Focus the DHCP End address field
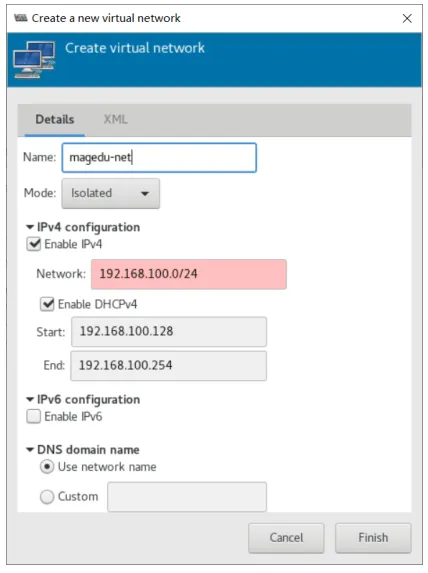Image resolution: width=428 pixels, height=573 pixels. [x=168, y=365]
